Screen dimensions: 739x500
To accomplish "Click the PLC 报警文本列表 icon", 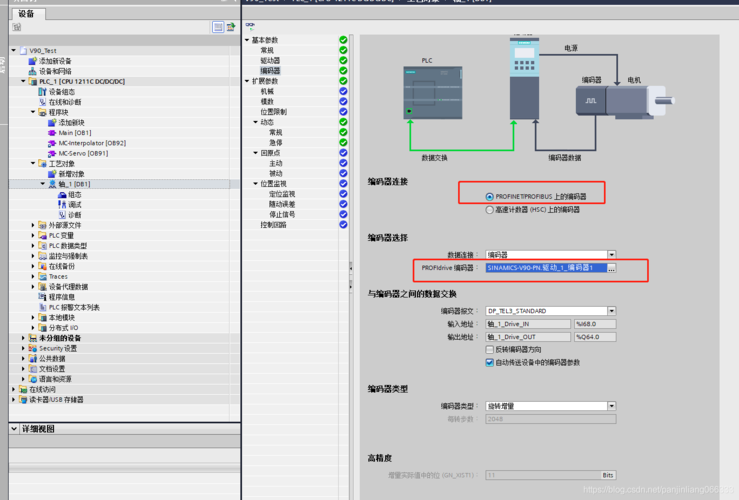I will [42, 307].
